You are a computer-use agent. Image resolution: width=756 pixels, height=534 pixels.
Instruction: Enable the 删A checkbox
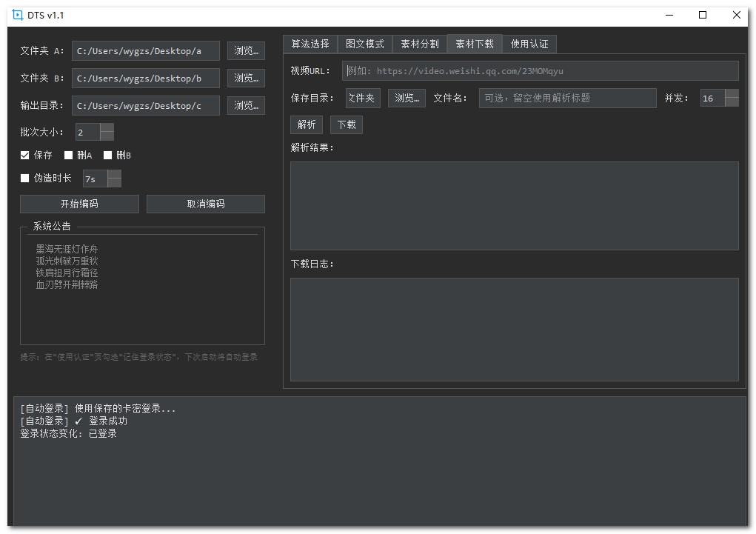(x=69, y=156)
